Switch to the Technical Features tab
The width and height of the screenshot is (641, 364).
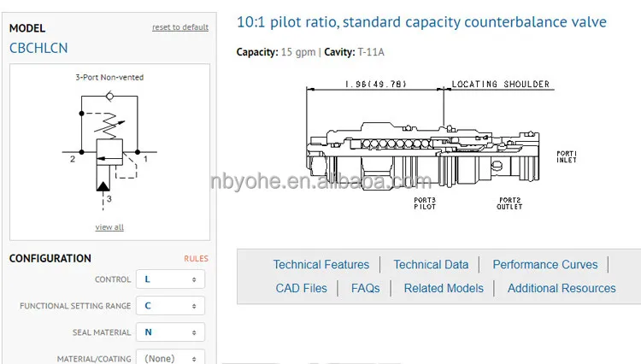point(321,265)
